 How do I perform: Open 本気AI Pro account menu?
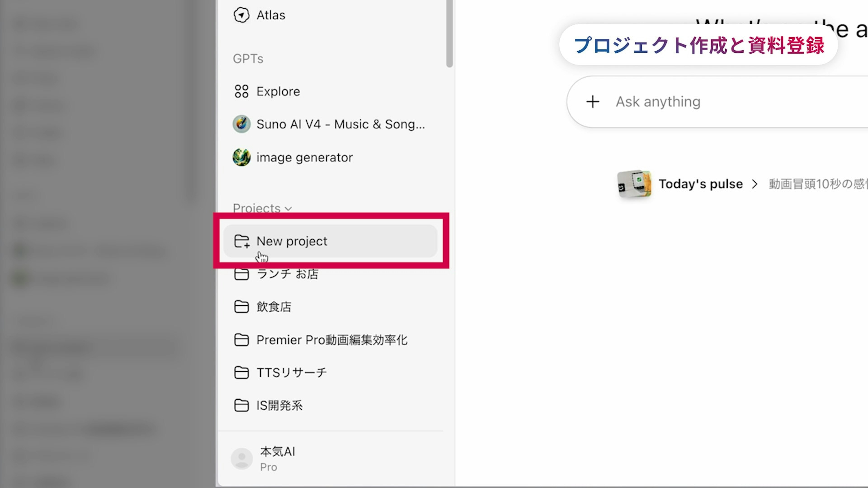(x=278, y=458)
